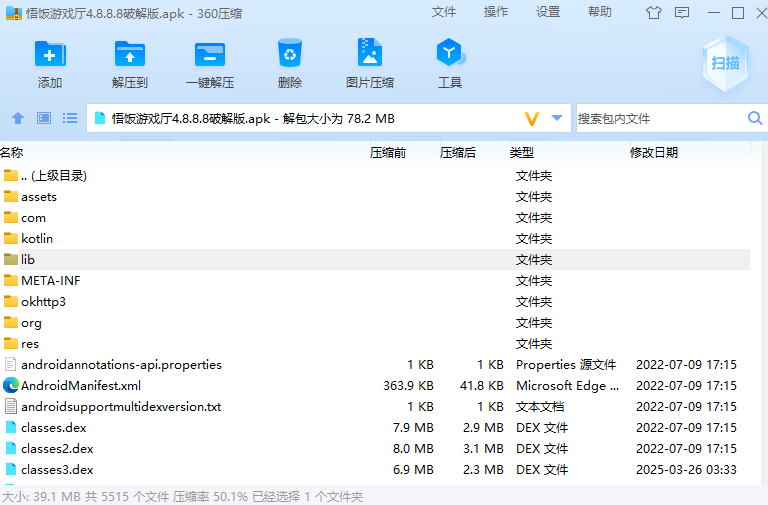
Task: Open the image compression (图片压缩) tool
Action: [370, 52]
